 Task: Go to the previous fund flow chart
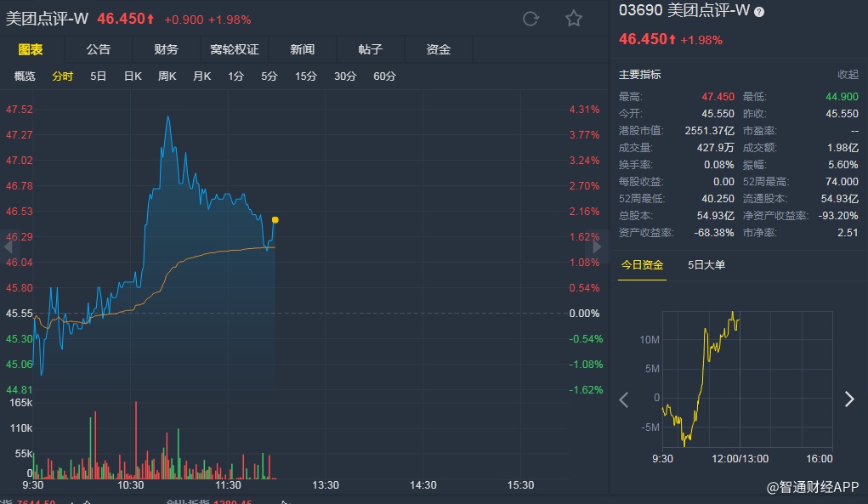(624, 399)
